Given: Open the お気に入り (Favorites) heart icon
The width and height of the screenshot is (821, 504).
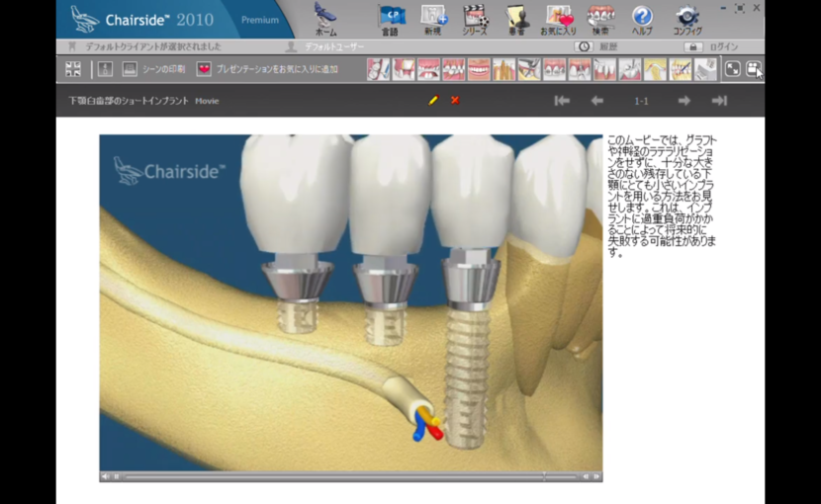Looking at the screenshot, I should click(558, 20).
